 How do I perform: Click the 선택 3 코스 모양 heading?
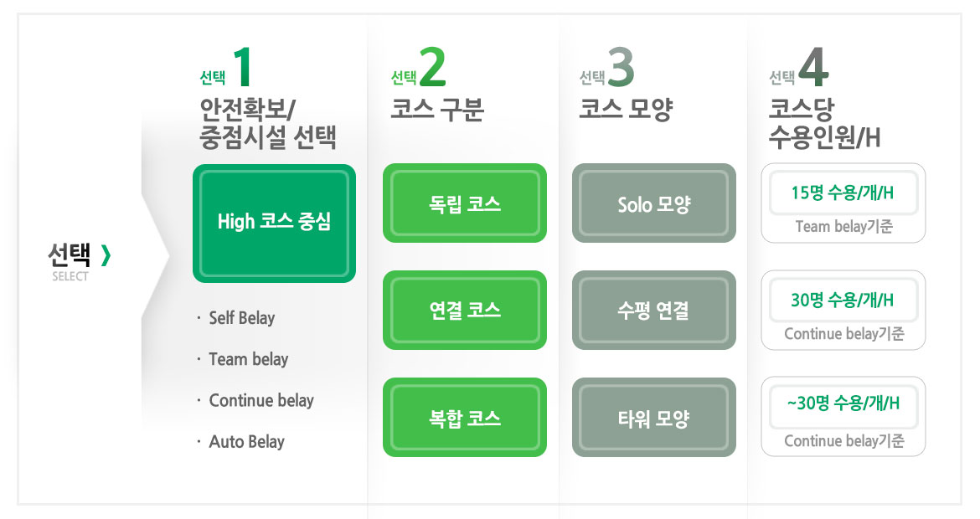(626, 85)
